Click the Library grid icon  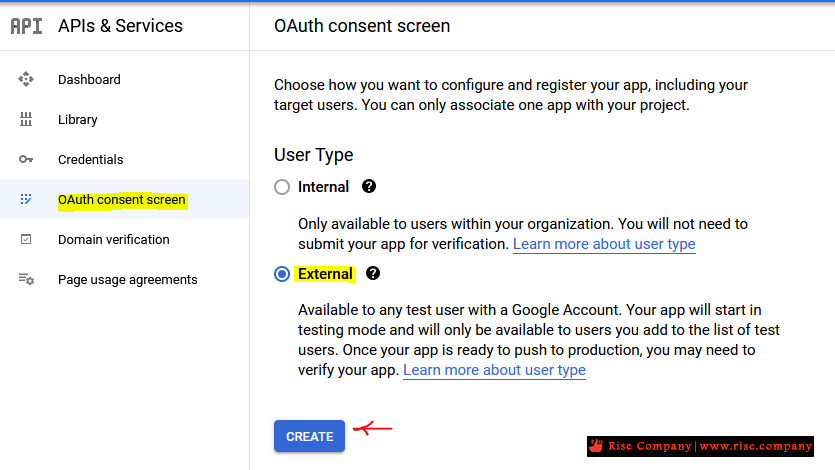(x=26, y=119)
